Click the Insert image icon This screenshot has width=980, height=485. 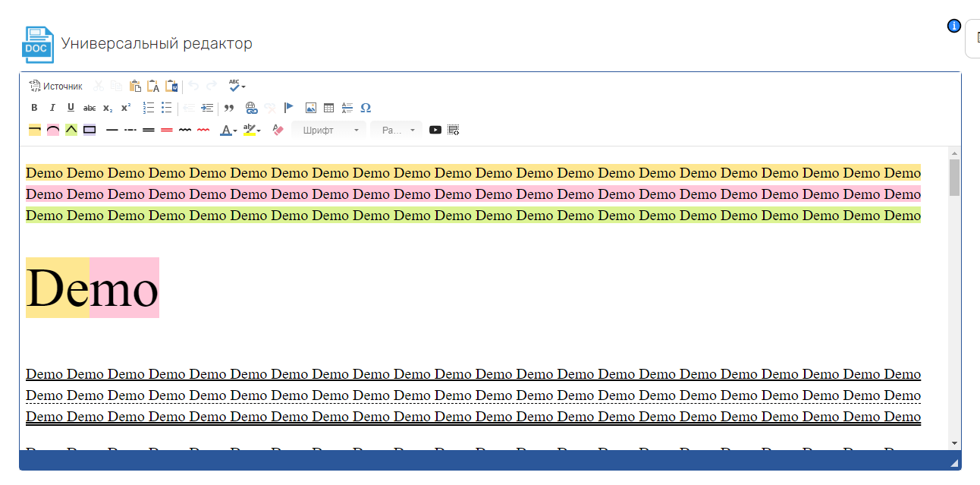310,108
